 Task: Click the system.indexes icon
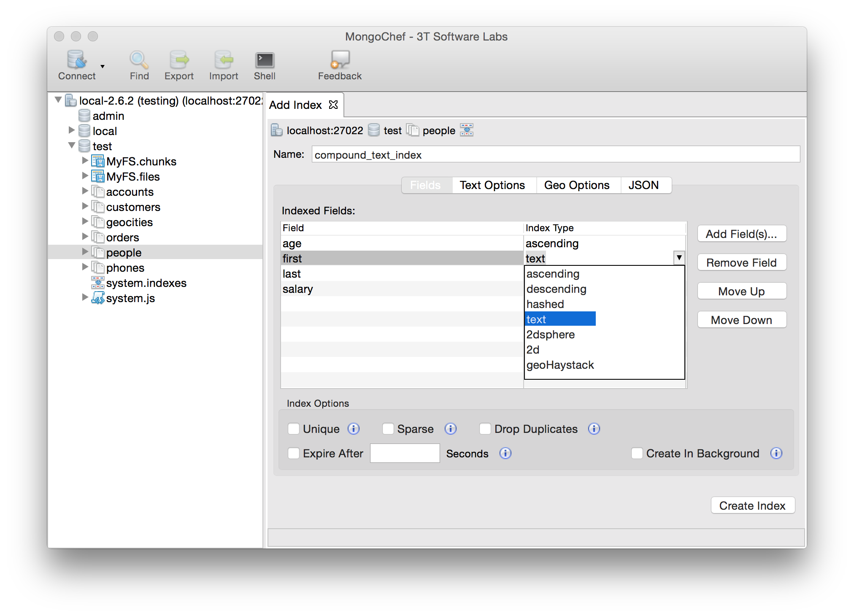pos(98,283)
